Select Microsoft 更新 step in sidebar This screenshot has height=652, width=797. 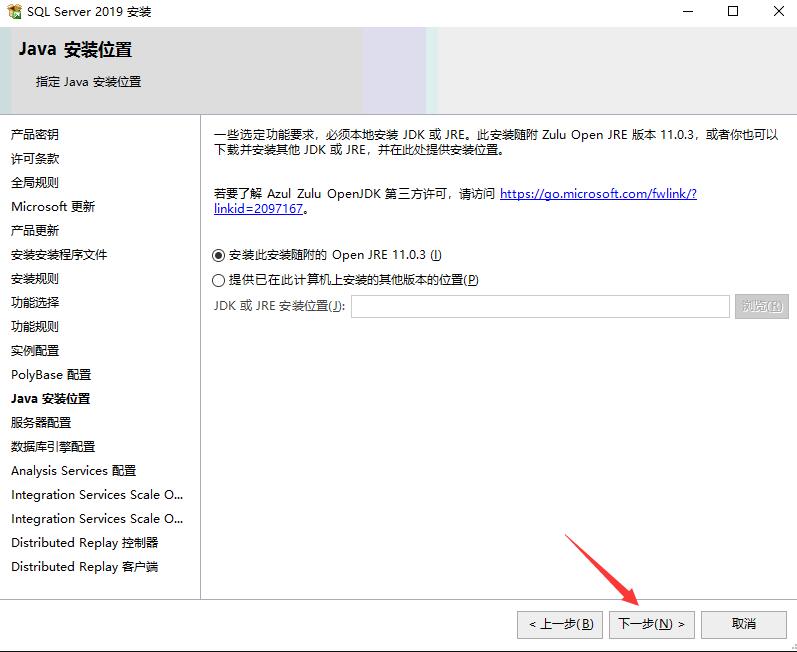pyautogui.click(x=53, y=206)
